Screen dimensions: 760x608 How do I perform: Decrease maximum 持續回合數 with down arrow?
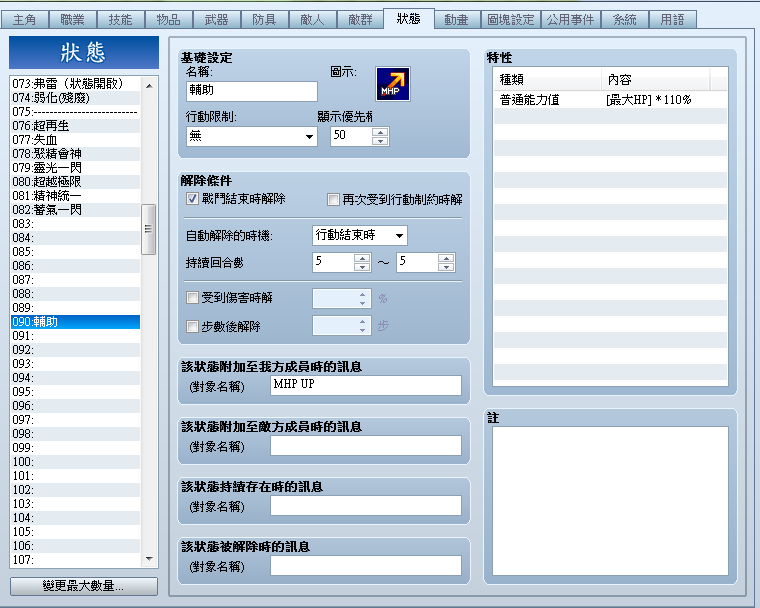click(x=446, y=267)
